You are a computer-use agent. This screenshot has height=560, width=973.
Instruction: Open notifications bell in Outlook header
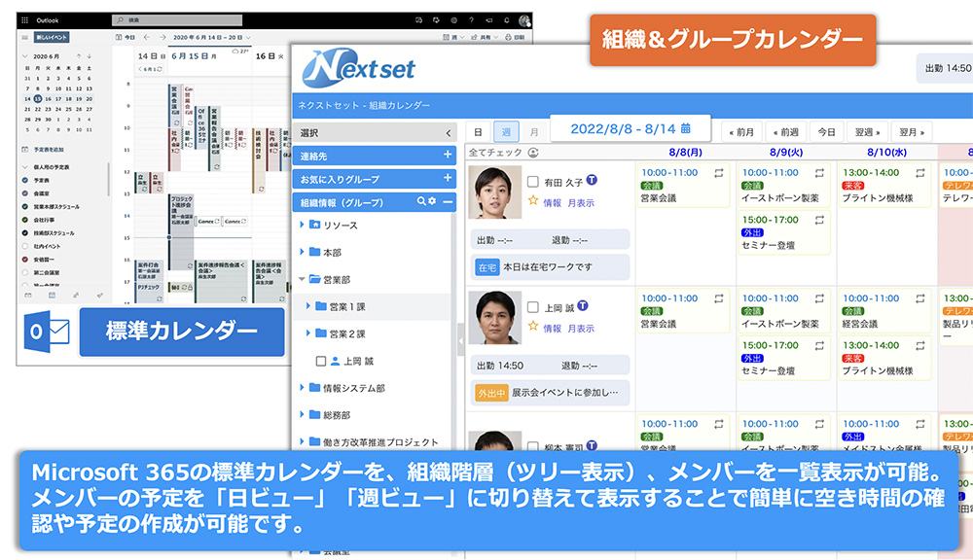pos(506,20)
